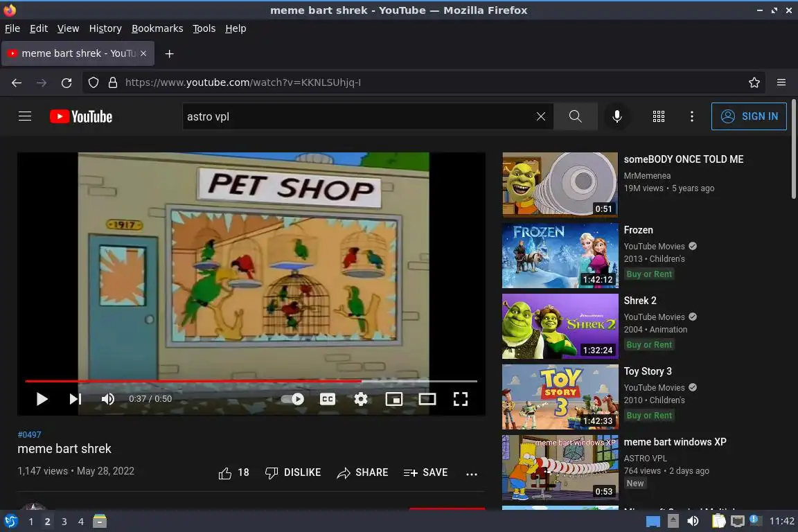Open a new browser tab
This screenshot has height=532, width=798.
(170, 54)
